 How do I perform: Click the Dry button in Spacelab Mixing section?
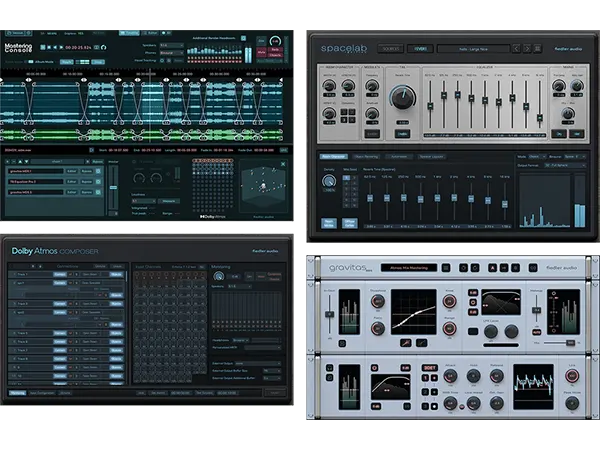(x=559, y=134)
